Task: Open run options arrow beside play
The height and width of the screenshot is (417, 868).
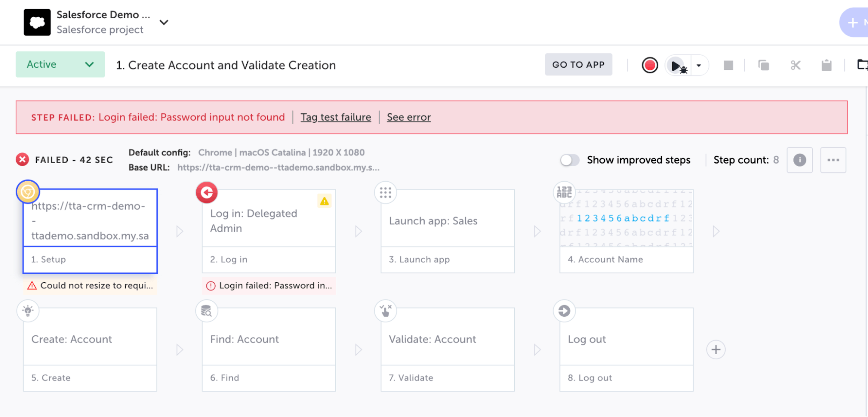Action: [x=699, y=65]
